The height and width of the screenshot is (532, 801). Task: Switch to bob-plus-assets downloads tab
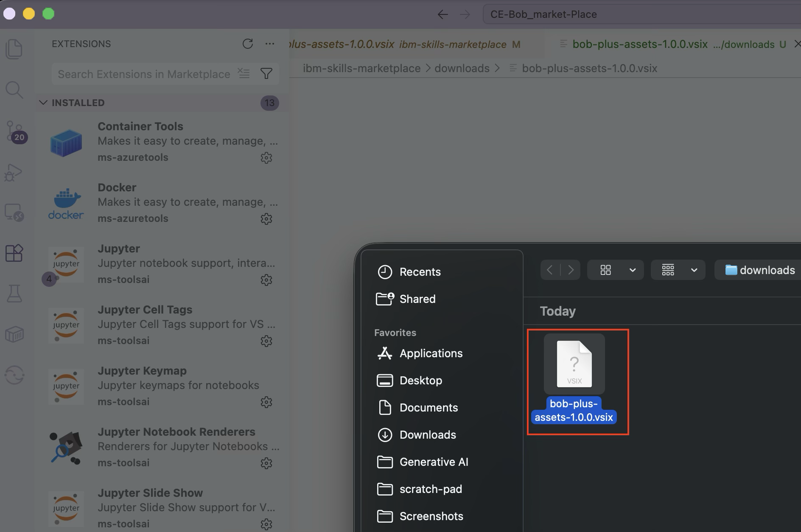[x=673, y=44]
